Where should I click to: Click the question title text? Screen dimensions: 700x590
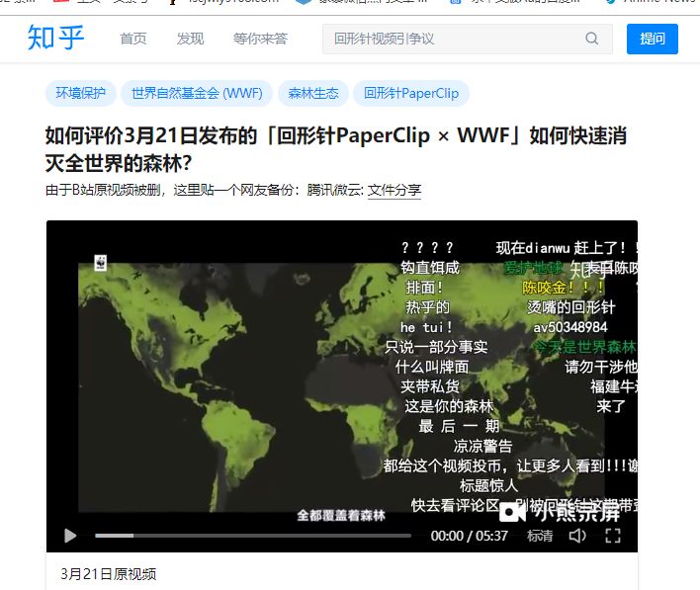pyautogui.click(x=336, y=149)
